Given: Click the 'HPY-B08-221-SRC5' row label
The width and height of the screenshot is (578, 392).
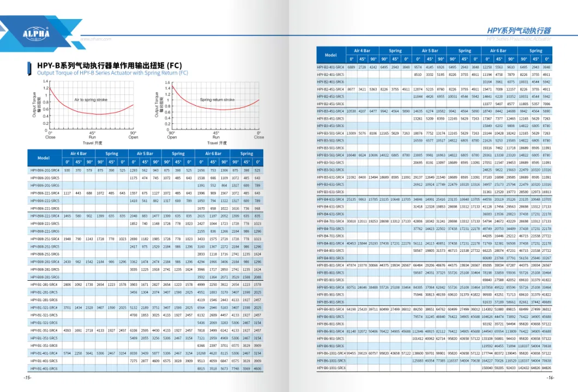Looking at the screenshot, I should coord(45,224).
